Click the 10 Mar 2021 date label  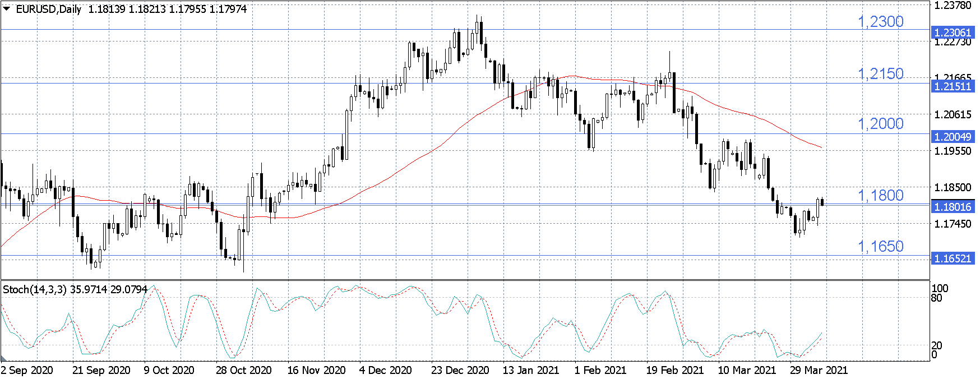coord(747,370)
